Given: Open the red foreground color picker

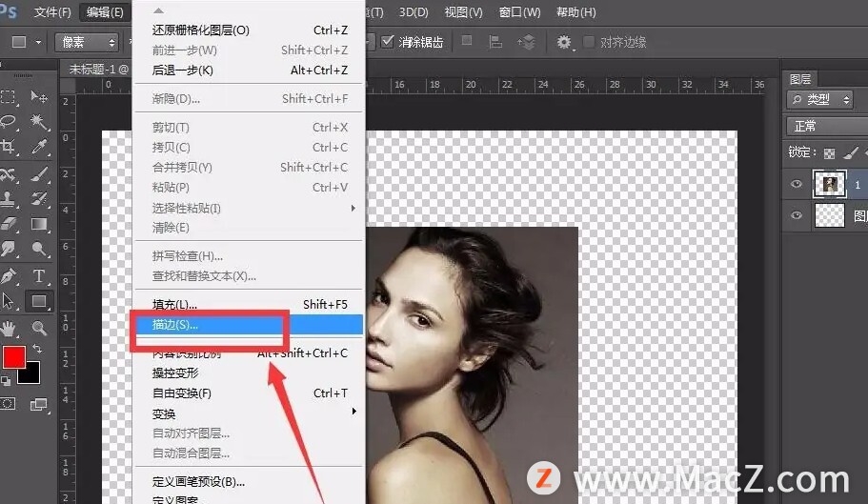Looking at the screenshot, I should pos(13,357).
